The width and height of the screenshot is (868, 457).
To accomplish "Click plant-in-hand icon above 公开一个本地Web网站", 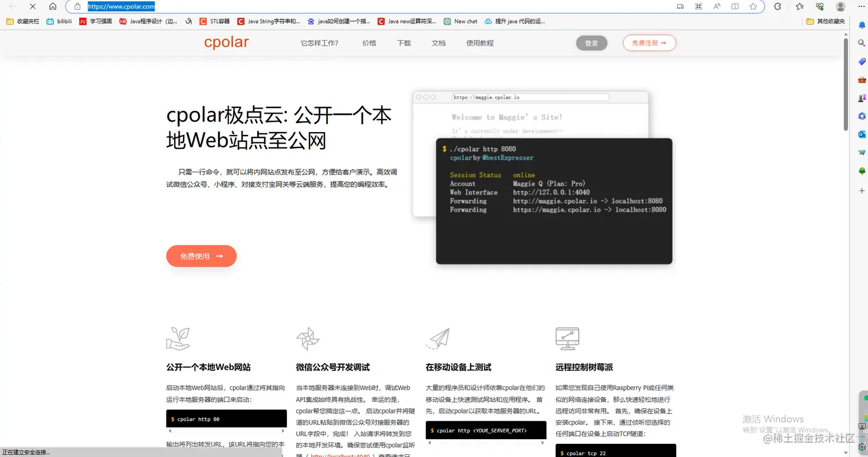I will (178, 339).
